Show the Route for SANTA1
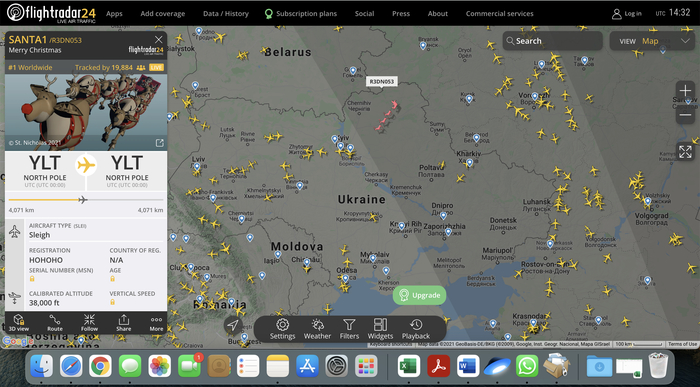Viewport: 700px width, 387px height. (x=55, y=323)
